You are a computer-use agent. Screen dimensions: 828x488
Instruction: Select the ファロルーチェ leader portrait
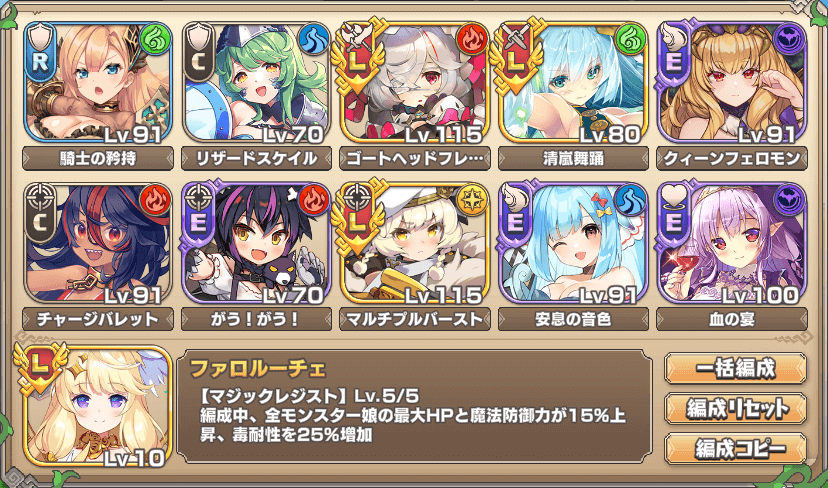coord(98,406)
